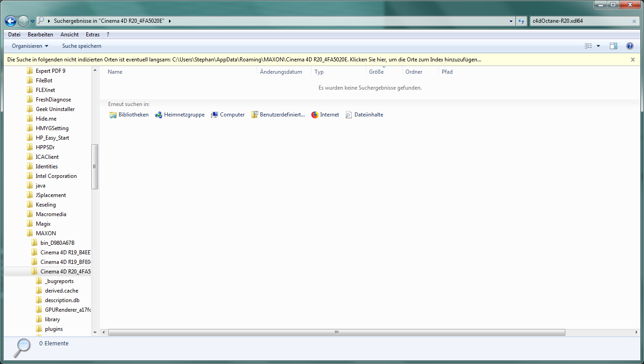
Task: Open the address bar previous locations dropdown
Action: [511, 21]
